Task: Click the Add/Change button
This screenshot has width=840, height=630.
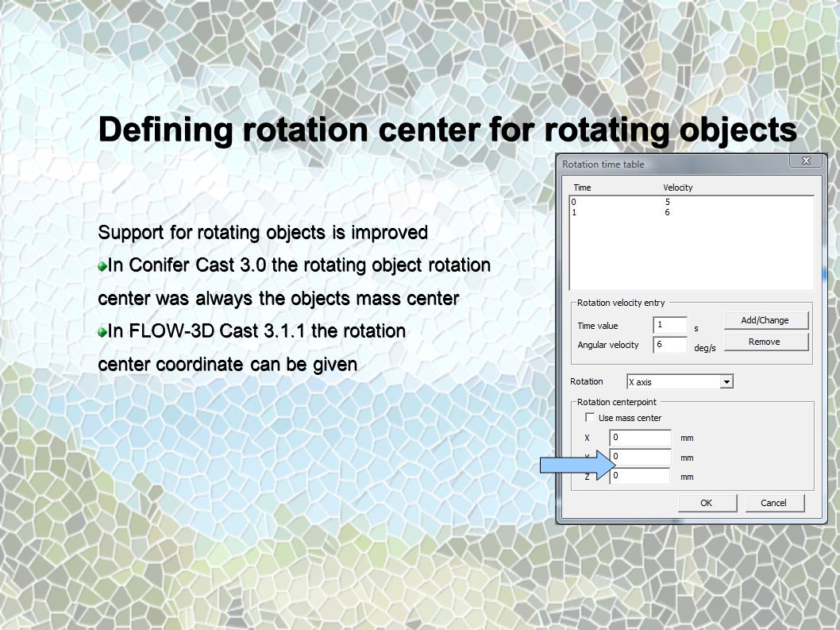Action: click(766, 320)
